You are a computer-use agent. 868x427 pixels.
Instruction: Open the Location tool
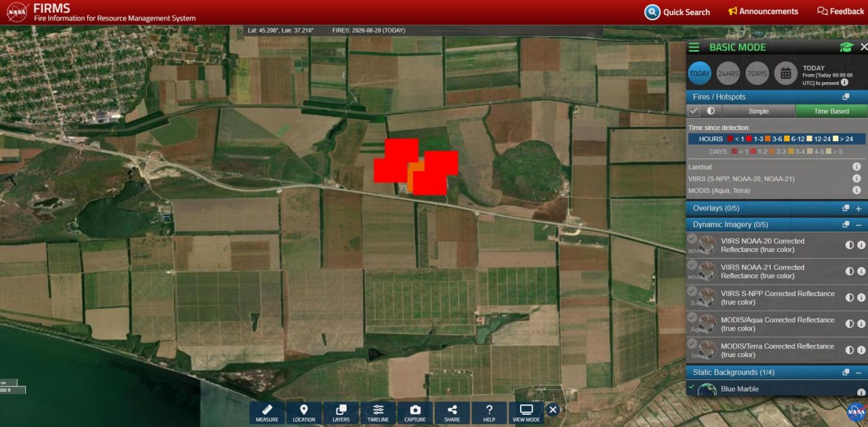(x=304, y=413)
